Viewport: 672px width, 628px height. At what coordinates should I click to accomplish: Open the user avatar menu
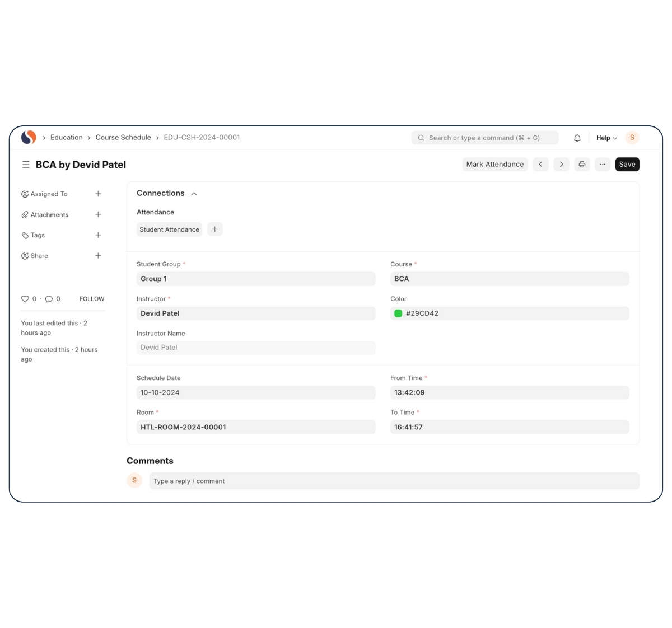[x=632, y=138]
